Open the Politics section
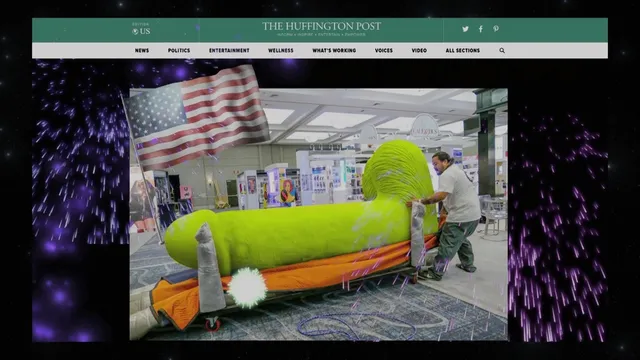The height and width of the screenshot is (360, 640). 179,51
